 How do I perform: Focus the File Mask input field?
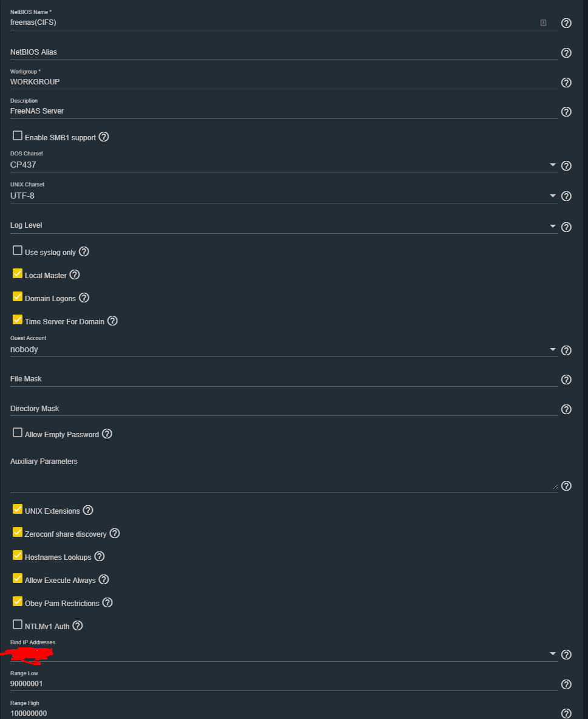click(283, 379)
